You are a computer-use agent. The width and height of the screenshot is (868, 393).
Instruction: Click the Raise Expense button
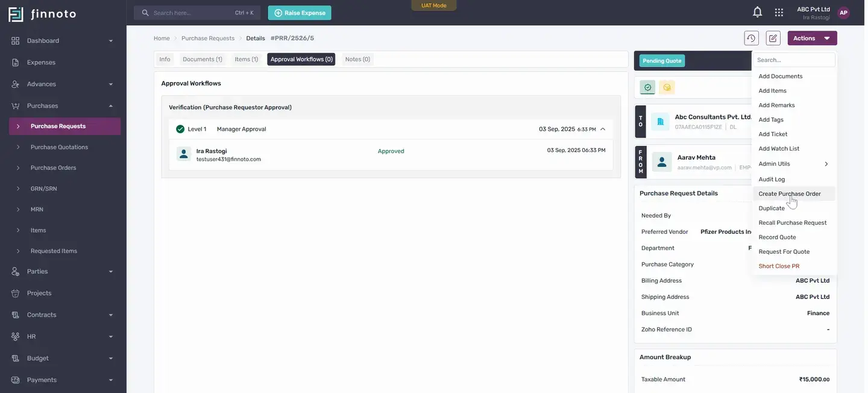(x=300, y=13)
